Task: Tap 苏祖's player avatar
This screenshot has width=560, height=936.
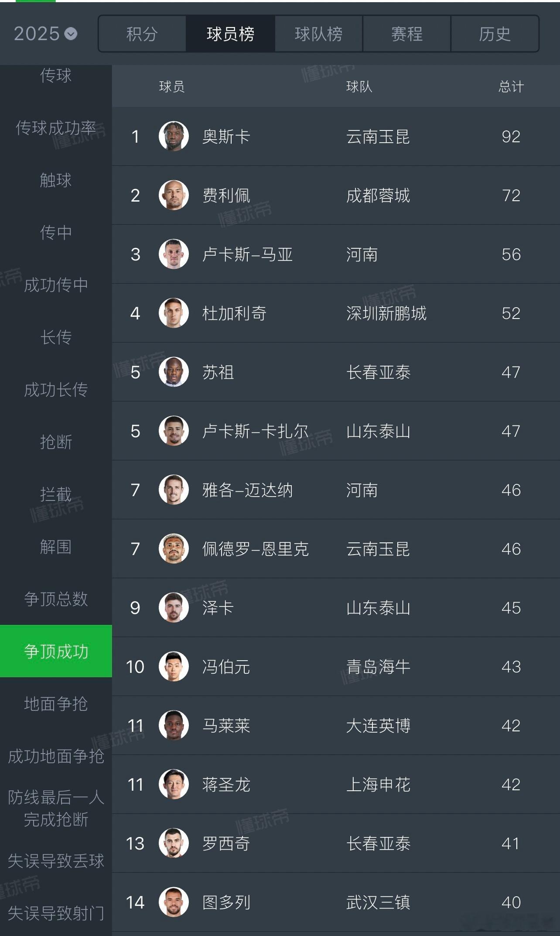Action: (174, 372)
